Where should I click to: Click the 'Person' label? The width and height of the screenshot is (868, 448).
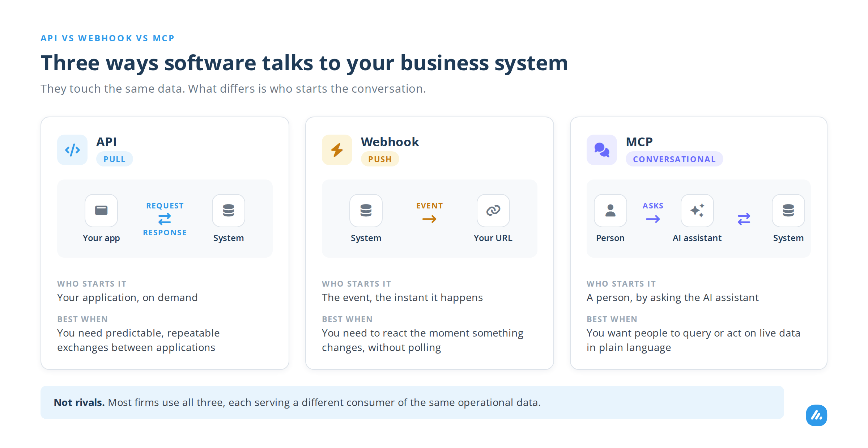point(610,238)
